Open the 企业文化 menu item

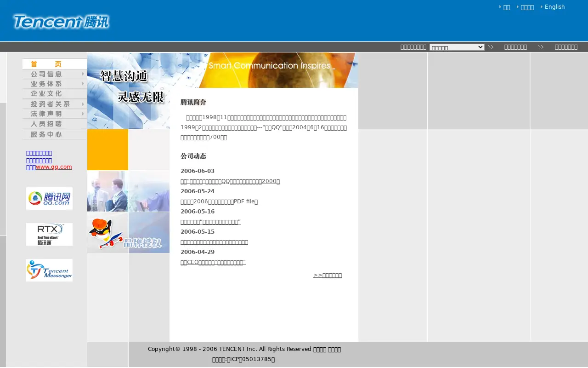[55, 93]
